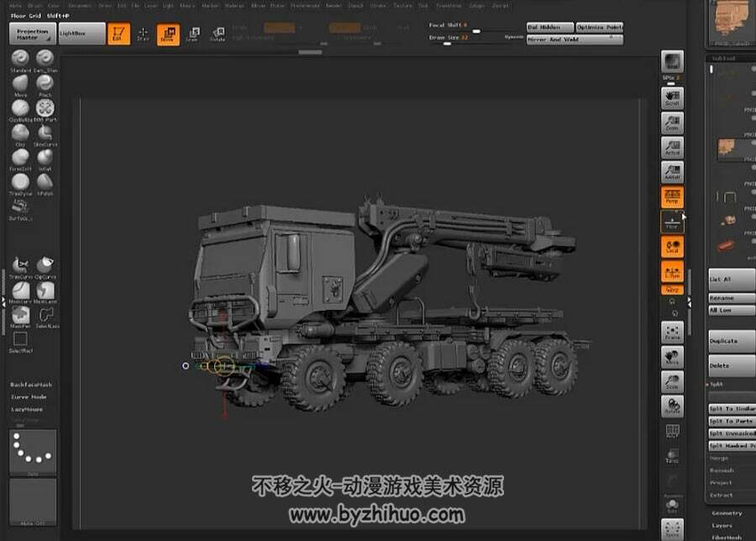
Task: Click the right shelf Rotate view button
Action: 672,406
